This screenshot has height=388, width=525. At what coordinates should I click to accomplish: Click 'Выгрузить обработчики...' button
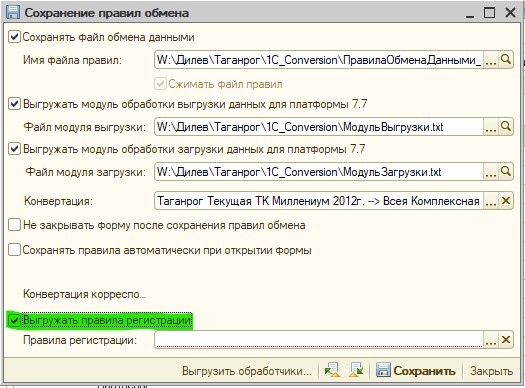coord(246,371)
